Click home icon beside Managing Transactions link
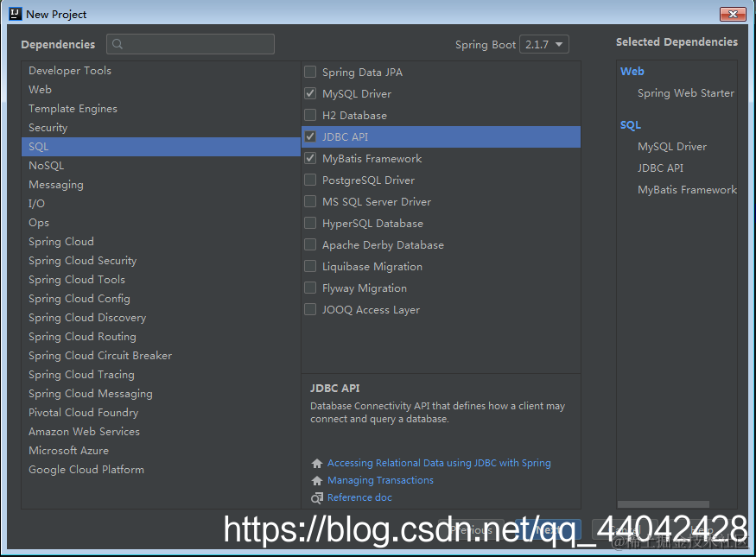The image size is (756, 557). click(x=317, y=481)
